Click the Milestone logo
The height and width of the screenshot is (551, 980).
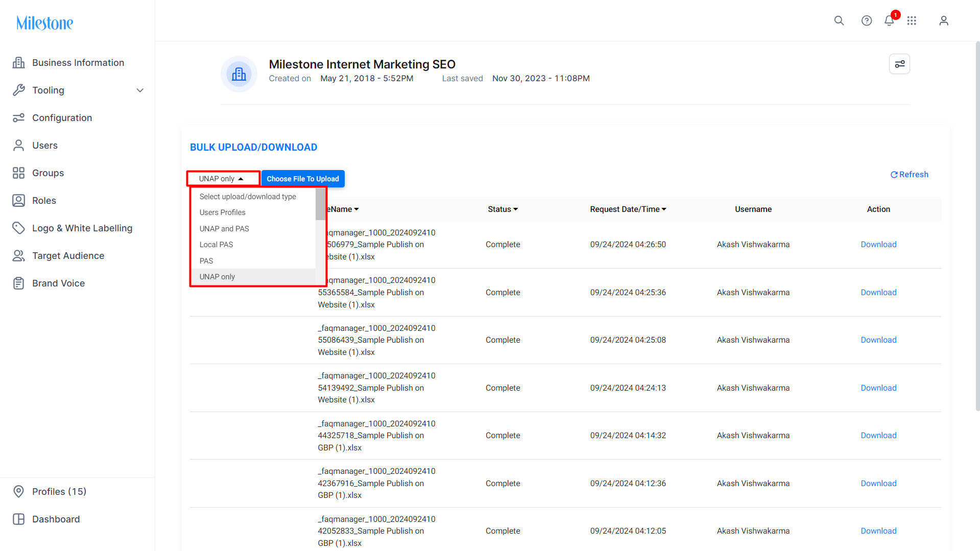pos(45,22)
